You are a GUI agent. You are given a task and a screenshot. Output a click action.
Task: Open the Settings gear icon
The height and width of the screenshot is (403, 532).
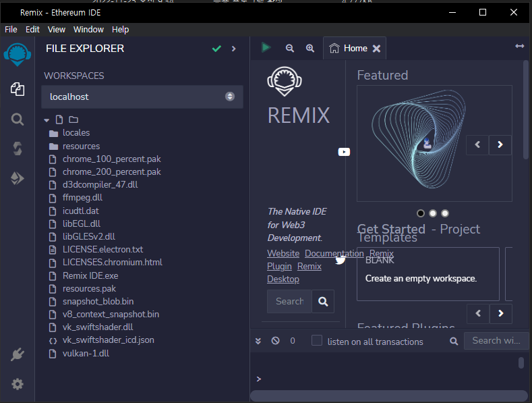(x=18, y=384)
